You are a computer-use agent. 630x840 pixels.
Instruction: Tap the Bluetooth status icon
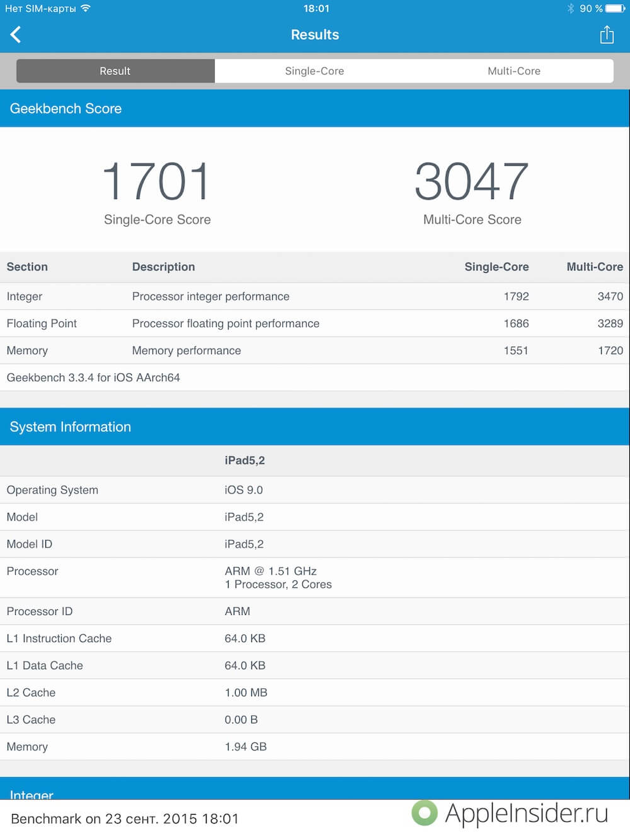click(570, 8)
